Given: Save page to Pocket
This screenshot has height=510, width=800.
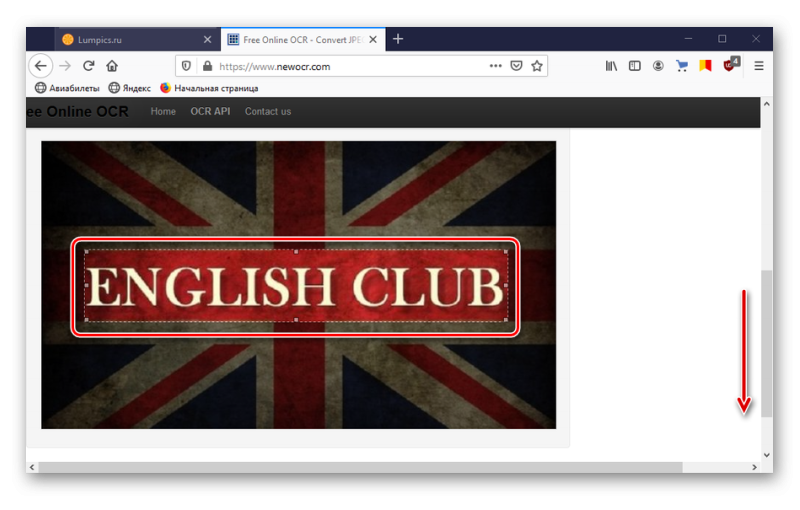Looking at the screenshot, I should tap(516, 66).
